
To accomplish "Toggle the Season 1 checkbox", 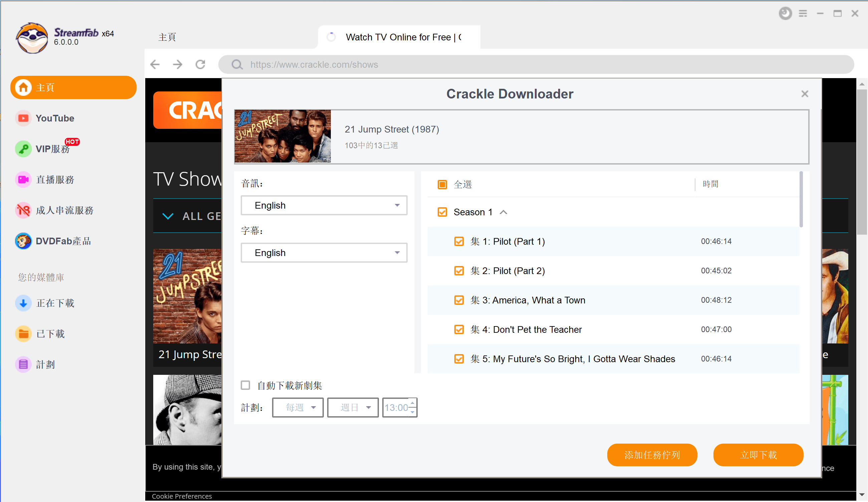I will click(442, 212).
